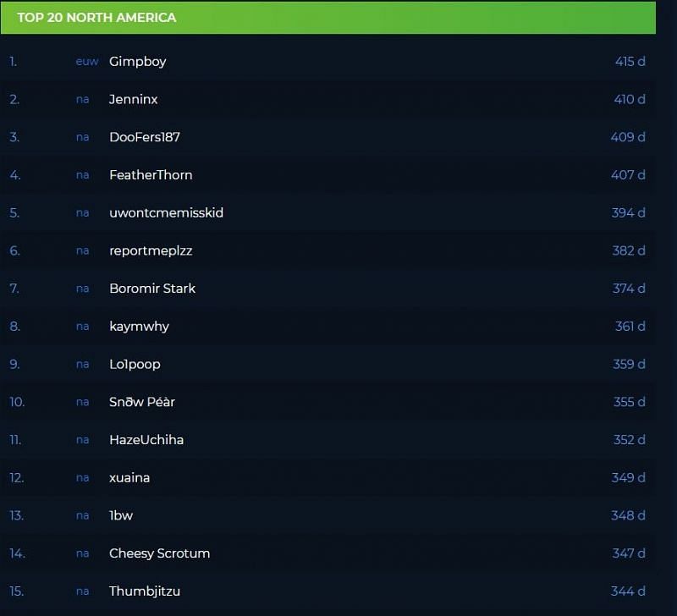Open Gimpboy's player profile

(x=137, y=62)
